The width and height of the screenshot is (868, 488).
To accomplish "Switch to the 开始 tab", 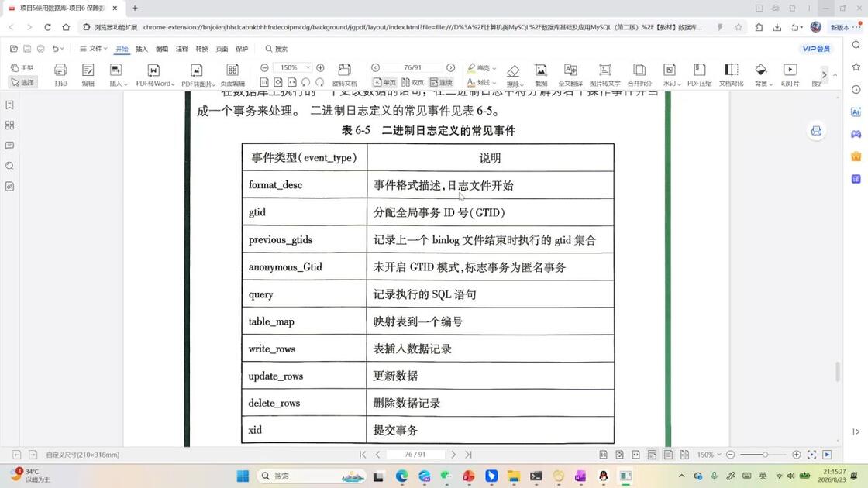I will [122, 49].
